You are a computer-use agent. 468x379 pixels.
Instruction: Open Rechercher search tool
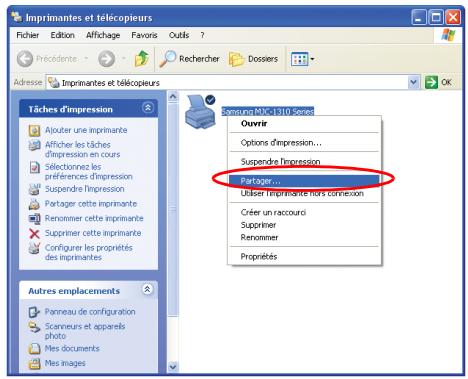(x=189, y=59)
